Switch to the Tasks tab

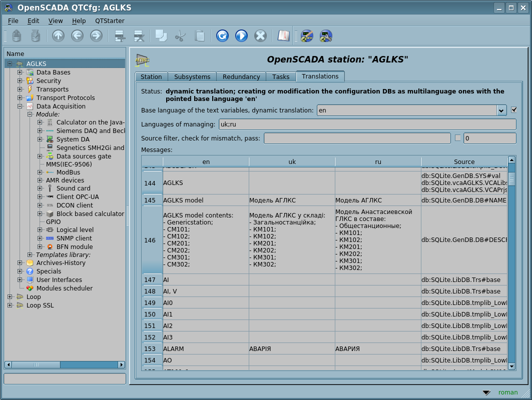(281, 76)
